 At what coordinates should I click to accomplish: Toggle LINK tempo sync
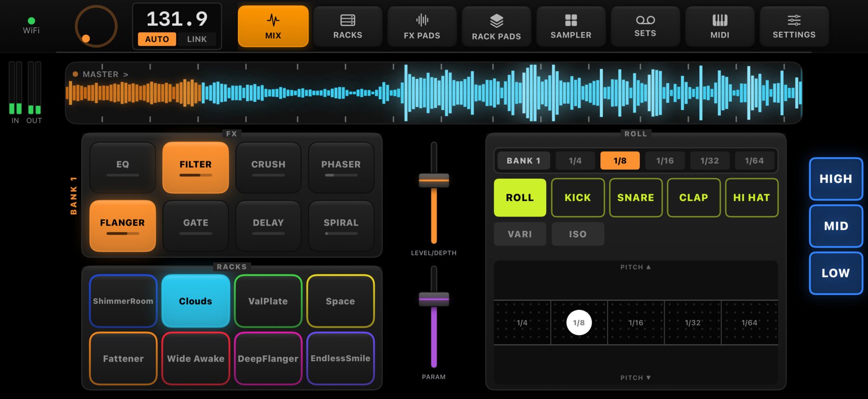click(197, 39)
